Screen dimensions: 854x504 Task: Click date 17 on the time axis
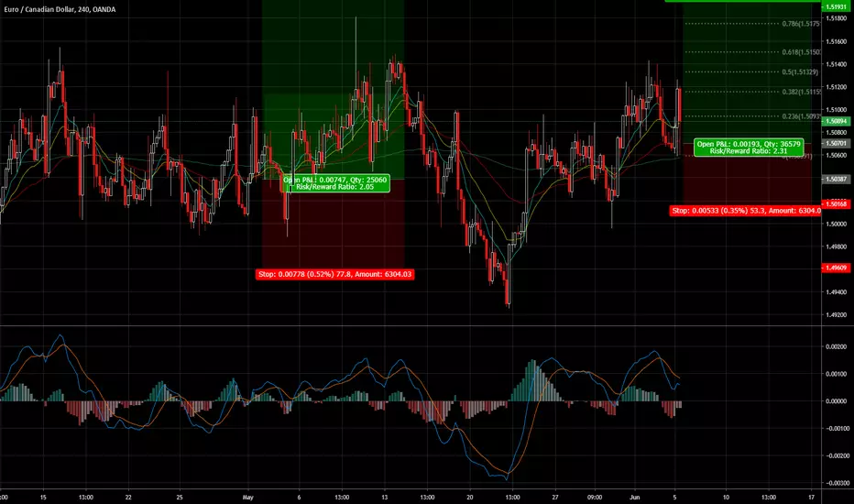(x=812, y=497)
